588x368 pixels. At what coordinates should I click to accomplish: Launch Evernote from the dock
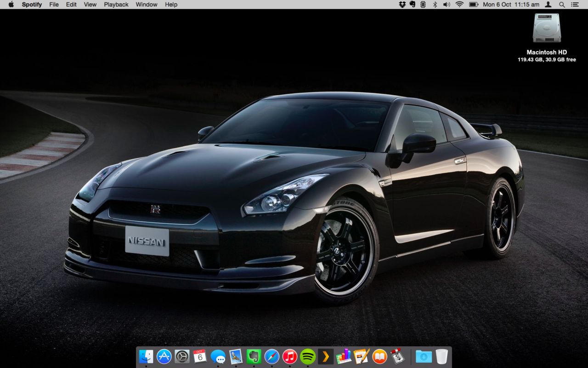click(254, 356)
